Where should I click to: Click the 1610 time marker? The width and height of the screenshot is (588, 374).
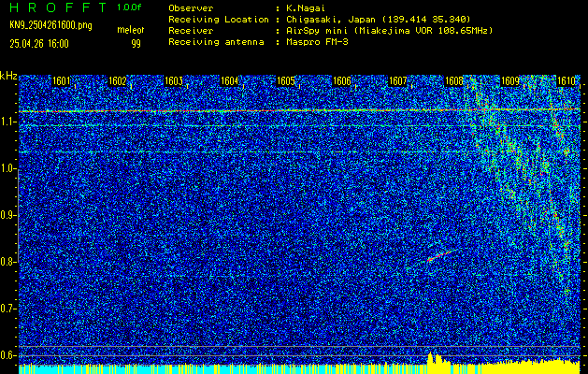[x=566, y=81]
